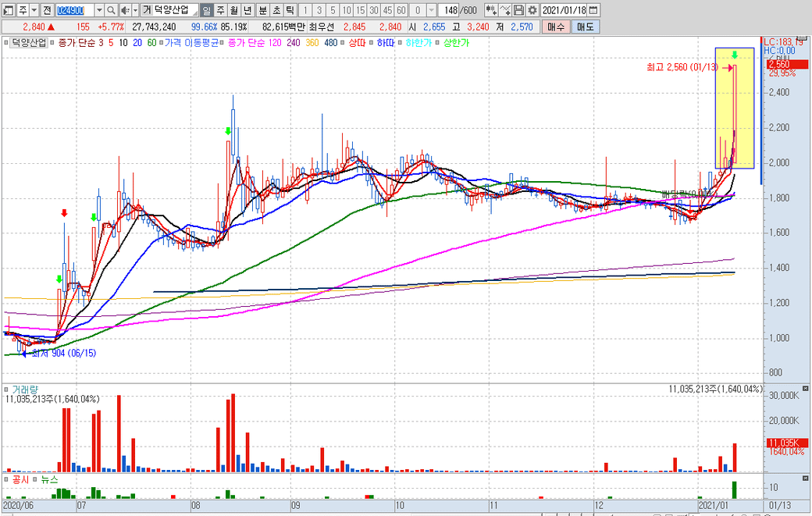
Task: Open dropdown next to the speaker icon
Action: (x=134, y=10)
